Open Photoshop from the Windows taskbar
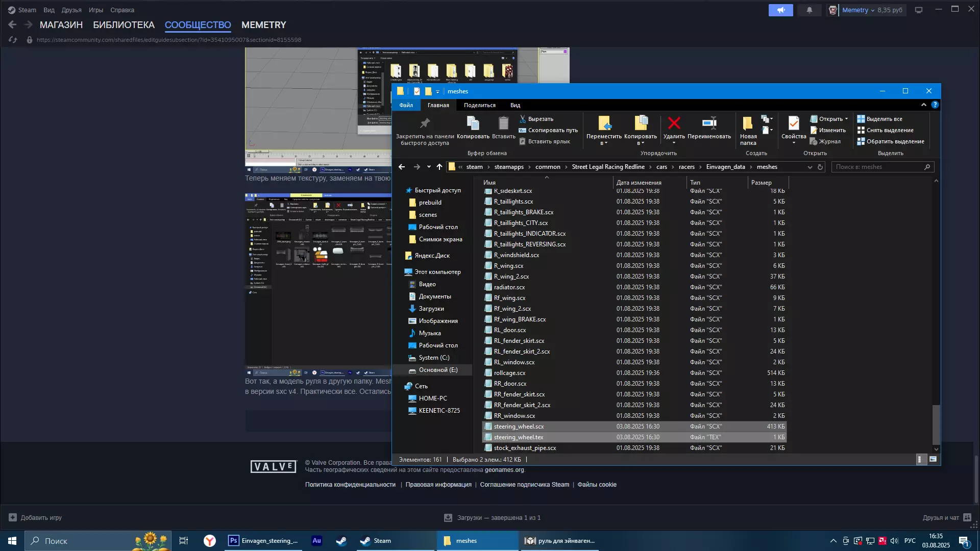Image resolution: width=980 pixels, height=551 pixels. tap(263, 541)
